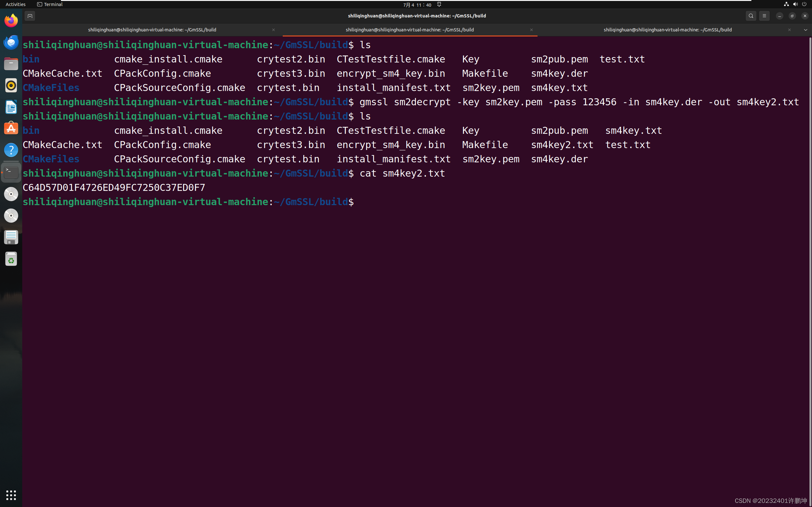Click sm4key2.txt in second ls listing
The image size is (812, 507).
(x=562, y=145)
